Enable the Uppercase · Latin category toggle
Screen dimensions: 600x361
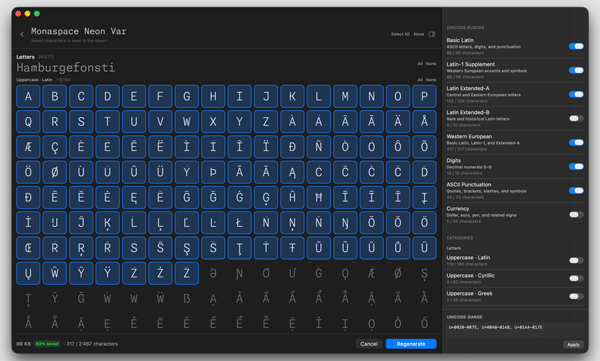(x=576, y=260)
